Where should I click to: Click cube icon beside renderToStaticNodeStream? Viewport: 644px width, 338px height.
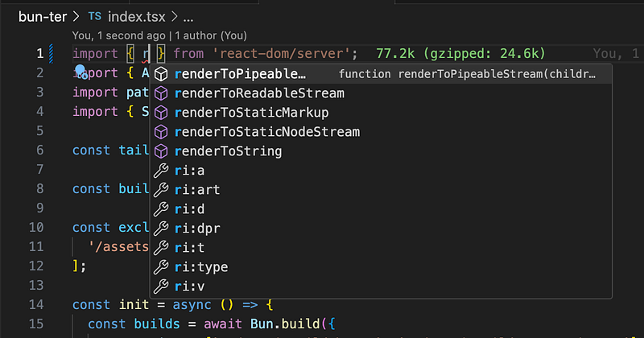pyautogui.click(x=161, y=132)
